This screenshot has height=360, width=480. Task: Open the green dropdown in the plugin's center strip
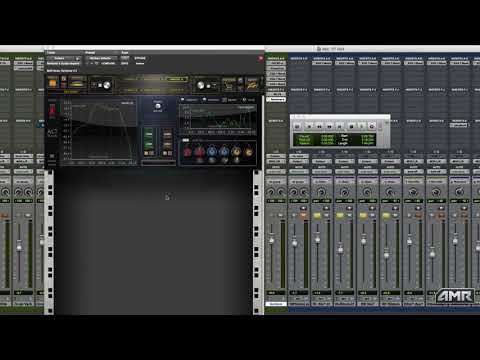coord(177,79)
